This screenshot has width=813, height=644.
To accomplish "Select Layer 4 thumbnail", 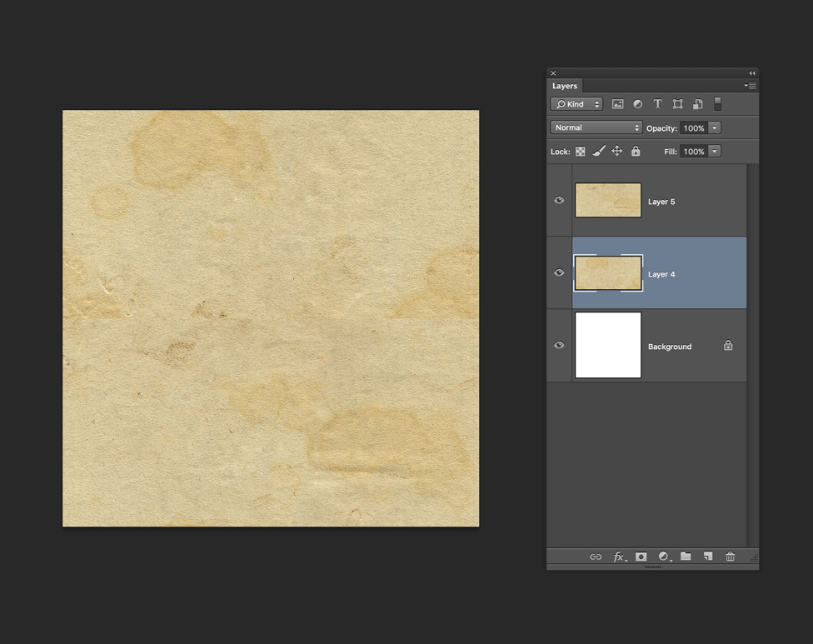I will [608, 272].
